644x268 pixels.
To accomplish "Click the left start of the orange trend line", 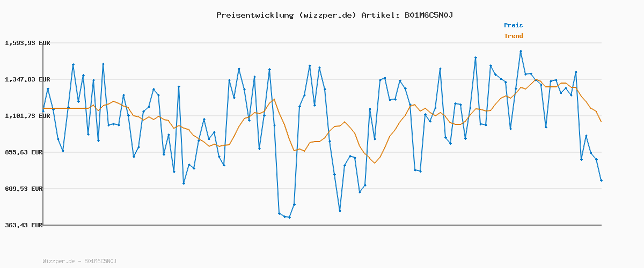I will point(43,108).
